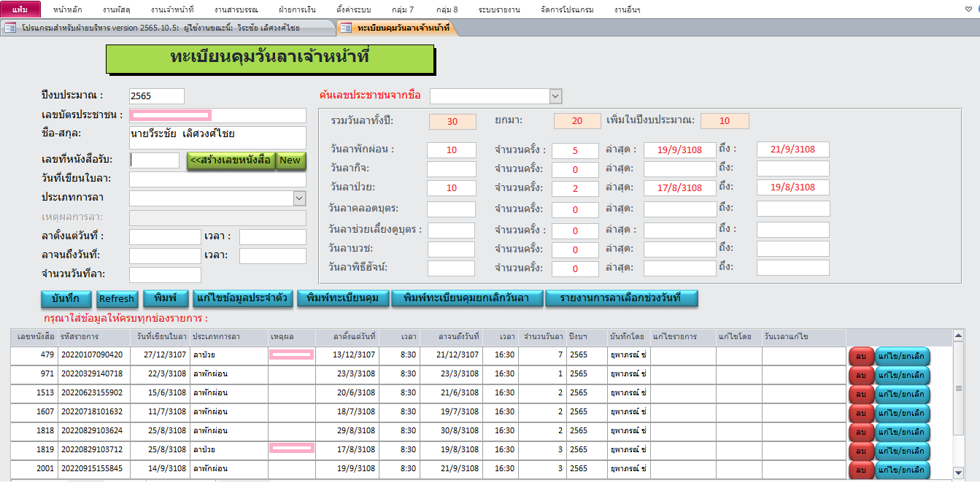Collapse the ribbon using the top-right chevron
Screen dimensions: 980x496
pyautogui.click(x=967, y=9)
